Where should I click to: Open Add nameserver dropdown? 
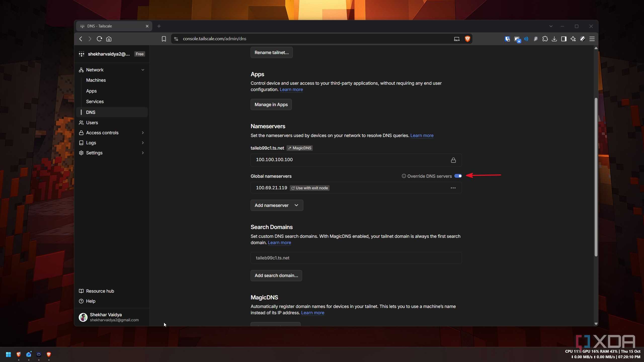pyautogui.click(x=277, y=205)
